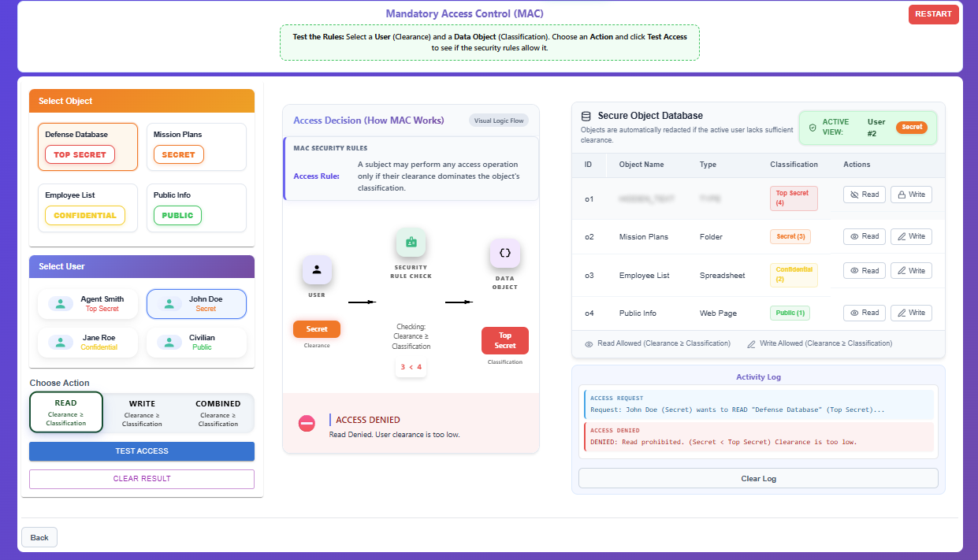978x560 pixels.
Task: Click the Clear Log button
Action: 758,478
